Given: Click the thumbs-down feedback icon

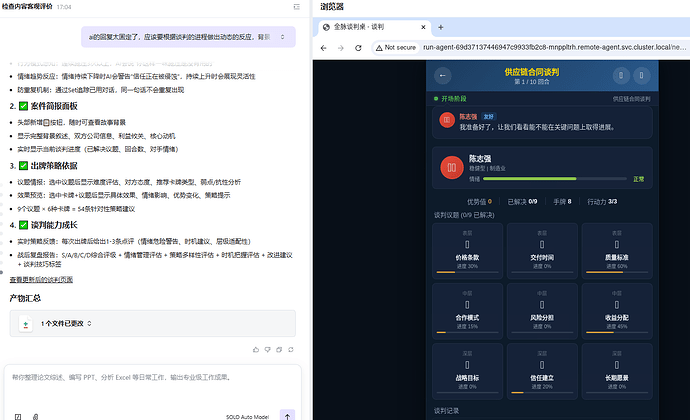Looking at the screenshot, I should point(267,350).
